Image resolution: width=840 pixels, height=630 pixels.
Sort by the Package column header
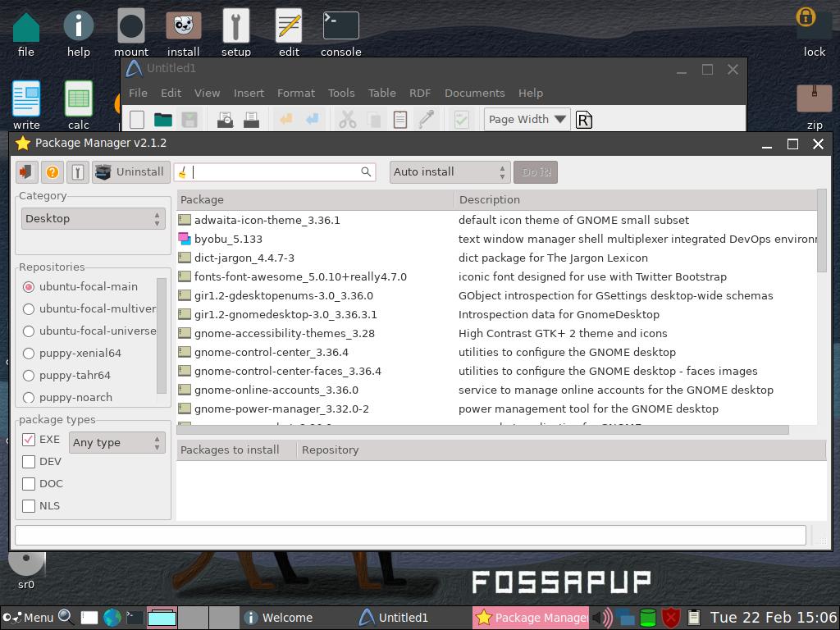pyautogui.click(x=316, y=200)
